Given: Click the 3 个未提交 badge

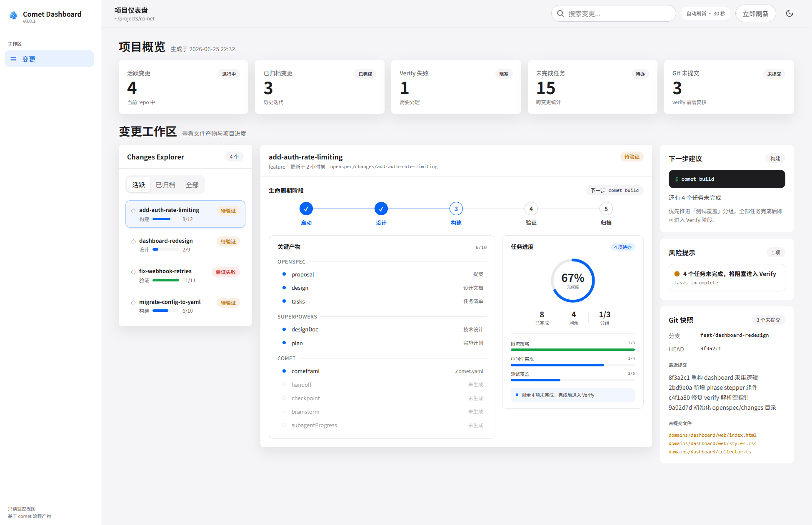Looking at the screenshot, I should click(768, 320).
